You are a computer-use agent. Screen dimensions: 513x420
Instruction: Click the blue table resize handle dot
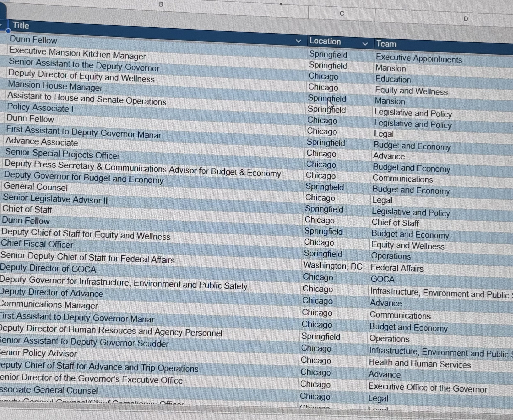click(8, 31)
